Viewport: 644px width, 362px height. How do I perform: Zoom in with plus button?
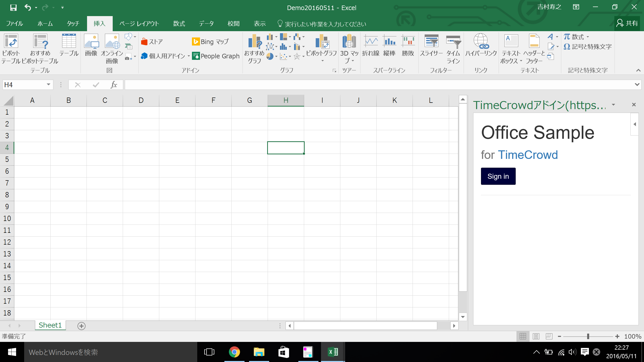click(617, 336)
